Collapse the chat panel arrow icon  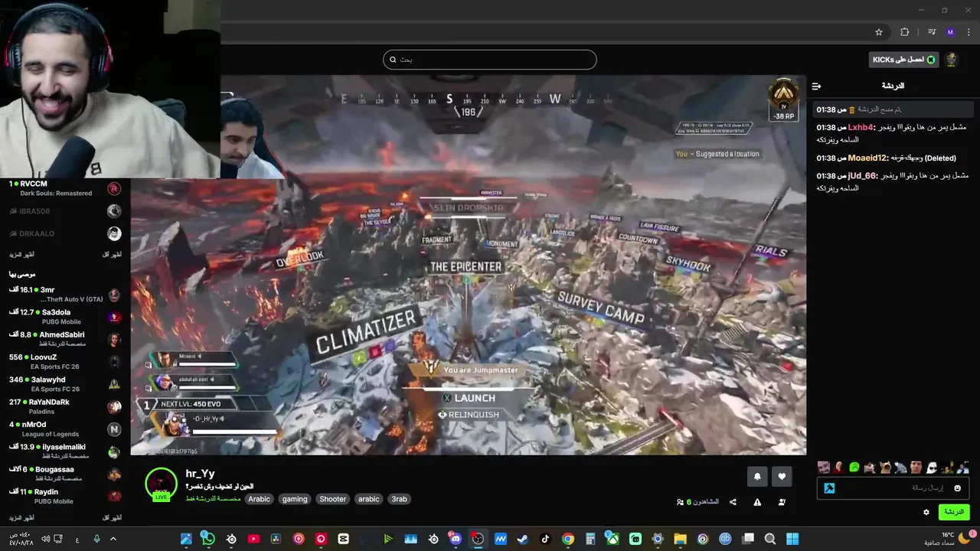click(x=816, y=86)
